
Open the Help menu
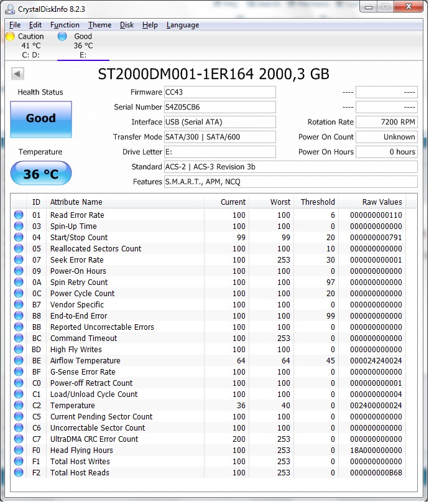[150, 25]
